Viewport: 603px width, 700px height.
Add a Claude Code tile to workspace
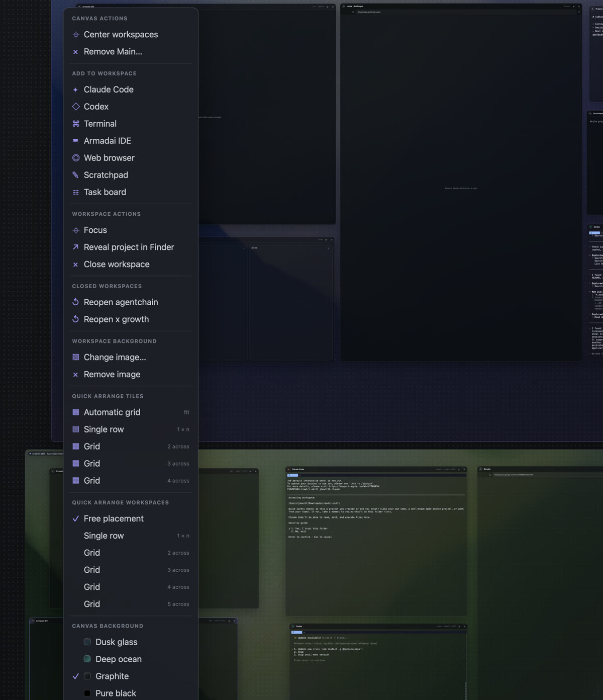click(x=131, y=89)
